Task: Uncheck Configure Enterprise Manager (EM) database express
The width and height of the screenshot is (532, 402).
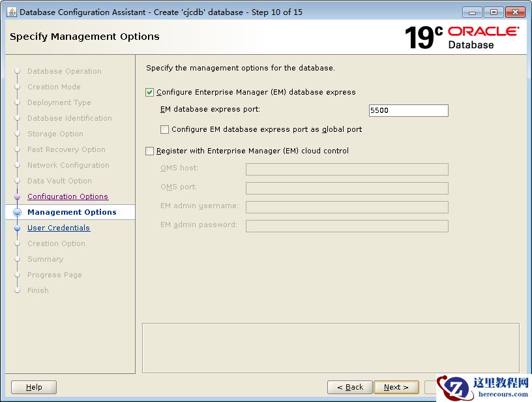Action: (x=149, y=92)
